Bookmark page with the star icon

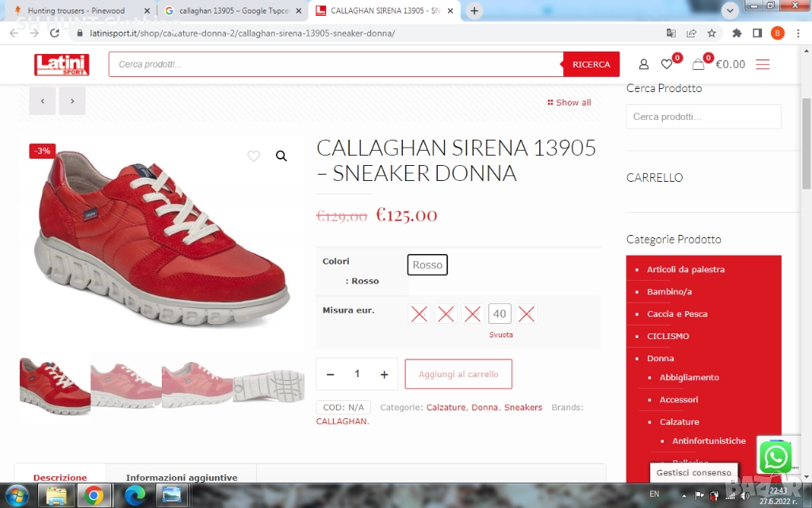[712, 33]
